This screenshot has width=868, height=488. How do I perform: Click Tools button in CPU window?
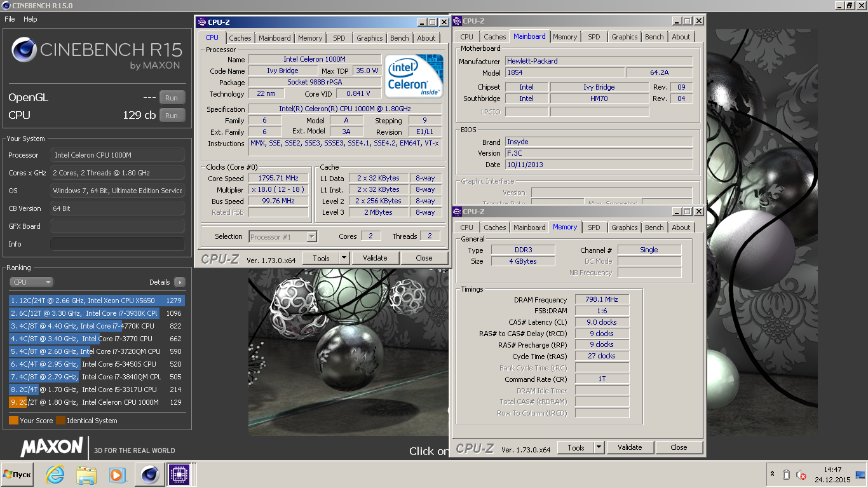tap(321, 258)
